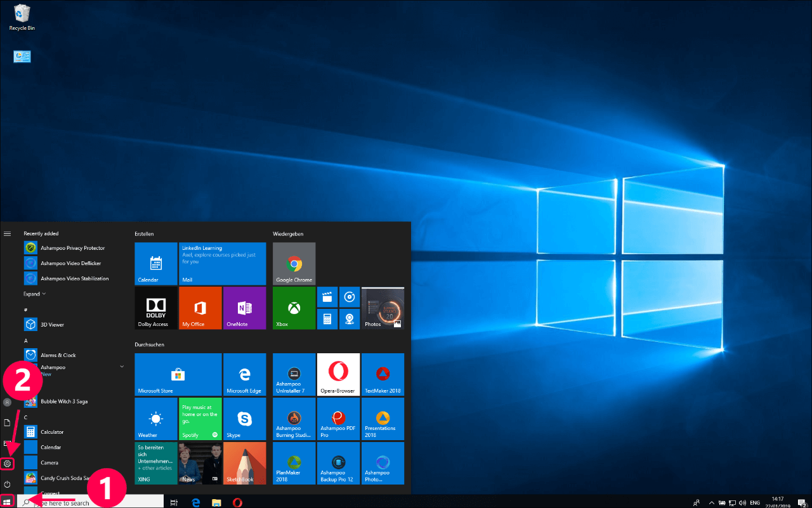Click the Spotify tile
Screen dimensions: 812x508
(x=200, y=419)
